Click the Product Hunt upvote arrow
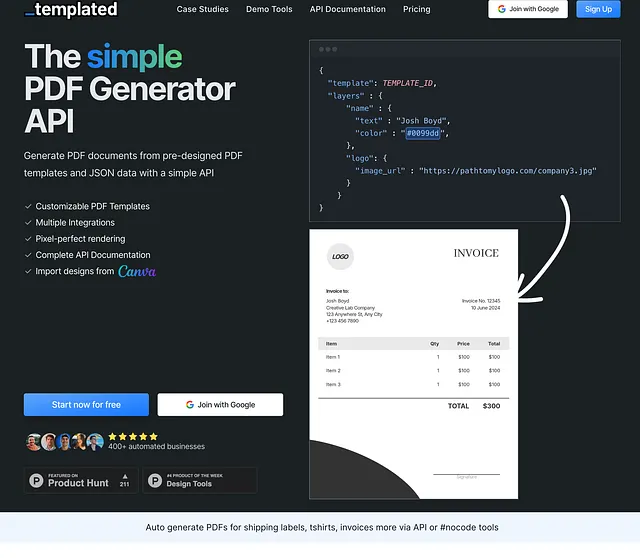Screen dimensions: 640x558 [125, 476]
